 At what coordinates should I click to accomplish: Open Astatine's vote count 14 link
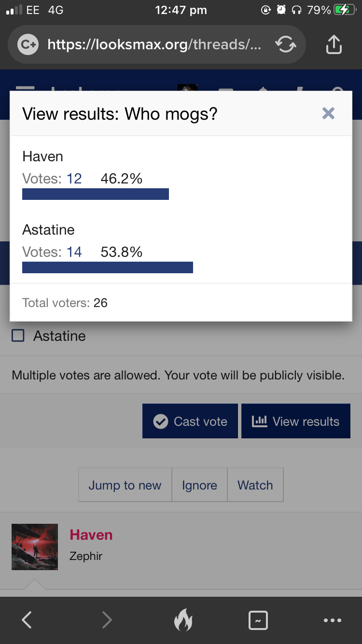point(74,252)
